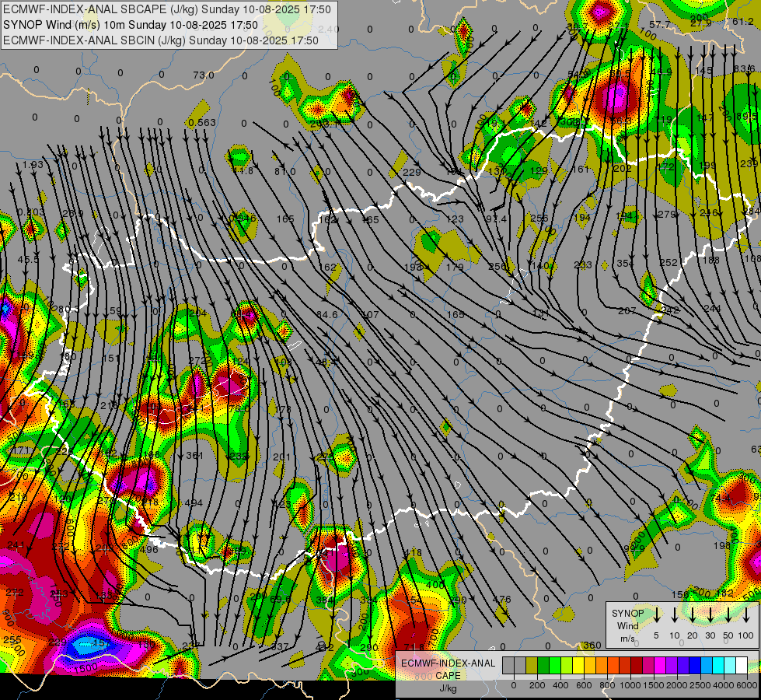761x700 pixels.
Task: Click the arrow above wind speed 10
Action: click(x=674, y=614)
